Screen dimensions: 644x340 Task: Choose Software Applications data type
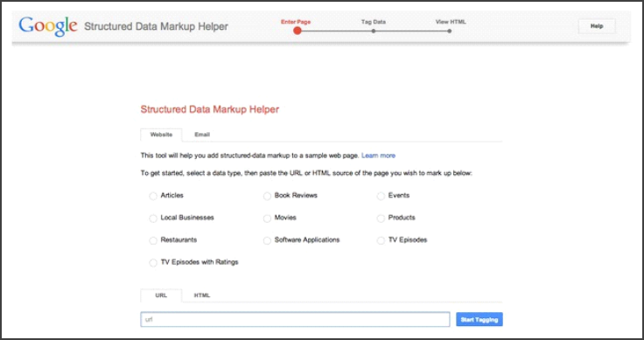(267, 240)
